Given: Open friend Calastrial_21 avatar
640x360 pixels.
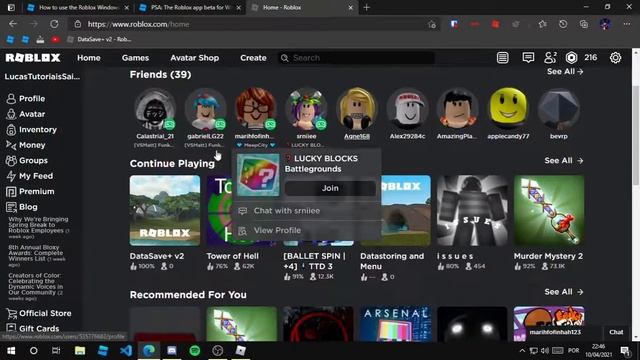Looking at the screenshot, I should [x=155, y=109].
